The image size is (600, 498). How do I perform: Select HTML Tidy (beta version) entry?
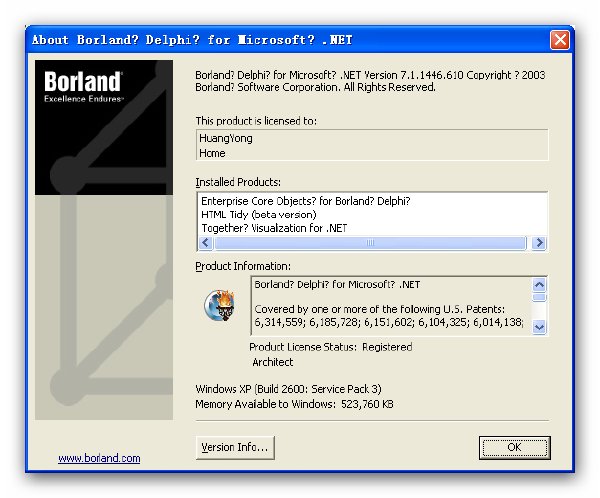pyautogui.click(x=259, y=214)
